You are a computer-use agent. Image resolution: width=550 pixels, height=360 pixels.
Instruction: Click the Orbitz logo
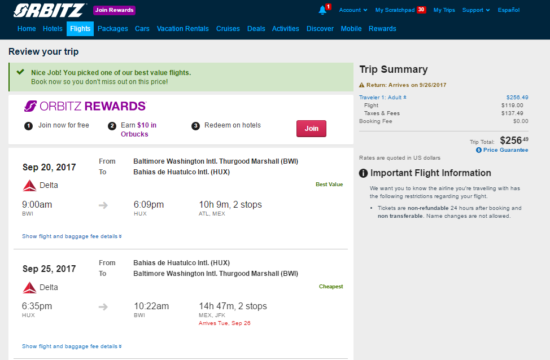[x=49, y=10]
